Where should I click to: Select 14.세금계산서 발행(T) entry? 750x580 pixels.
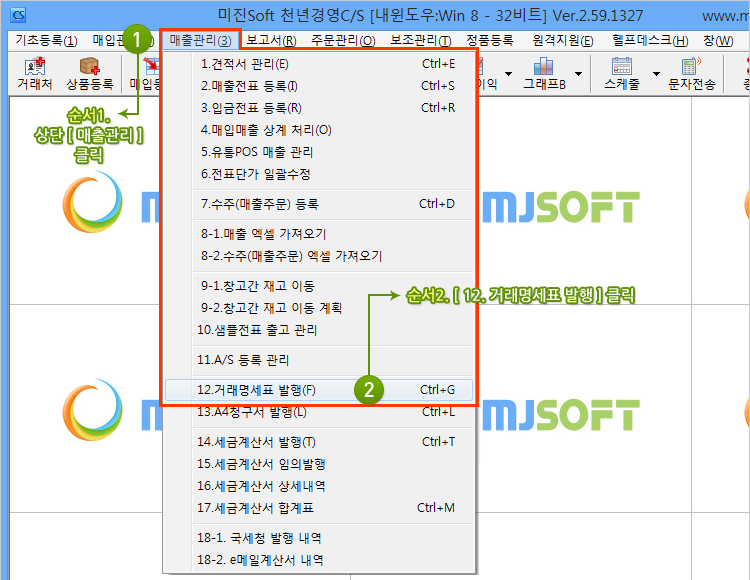(320, 442)
